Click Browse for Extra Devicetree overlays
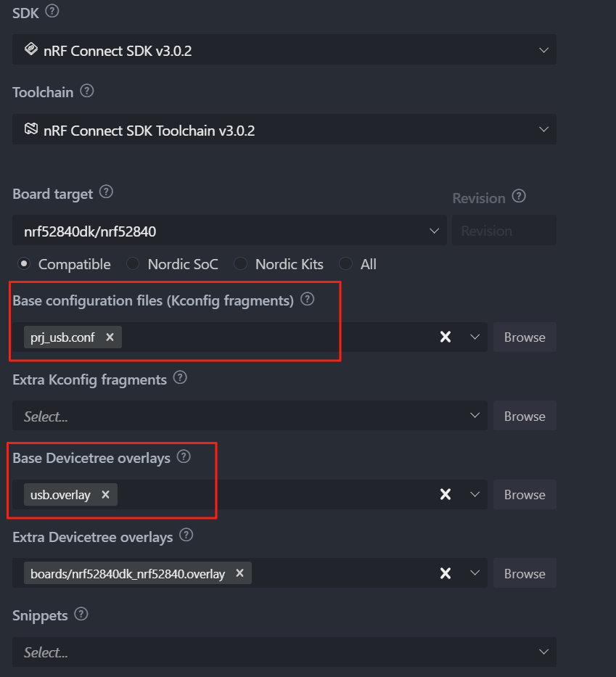The height and width of the screenshot is (677, 616). 525,573
